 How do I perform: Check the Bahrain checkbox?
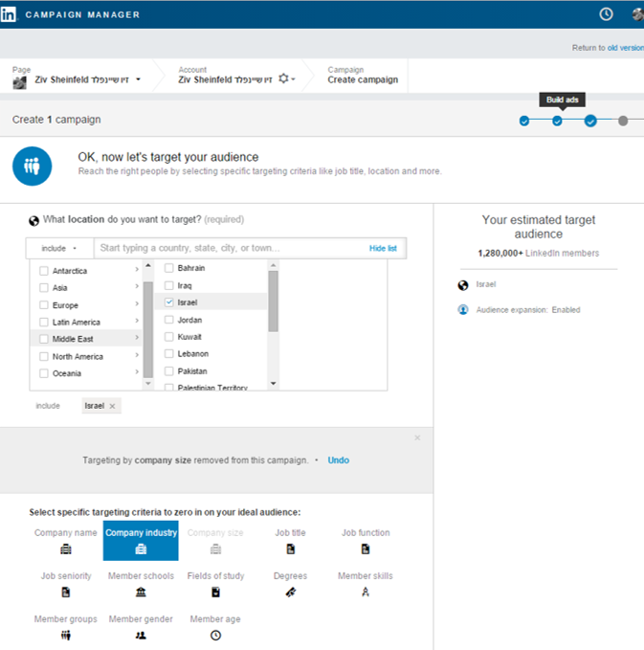[168, 268]
